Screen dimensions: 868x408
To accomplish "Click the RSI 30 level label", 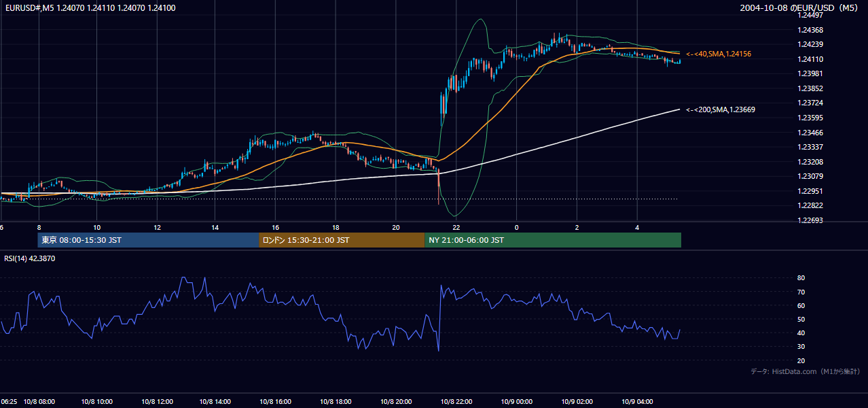I will [x=801, y=347].
